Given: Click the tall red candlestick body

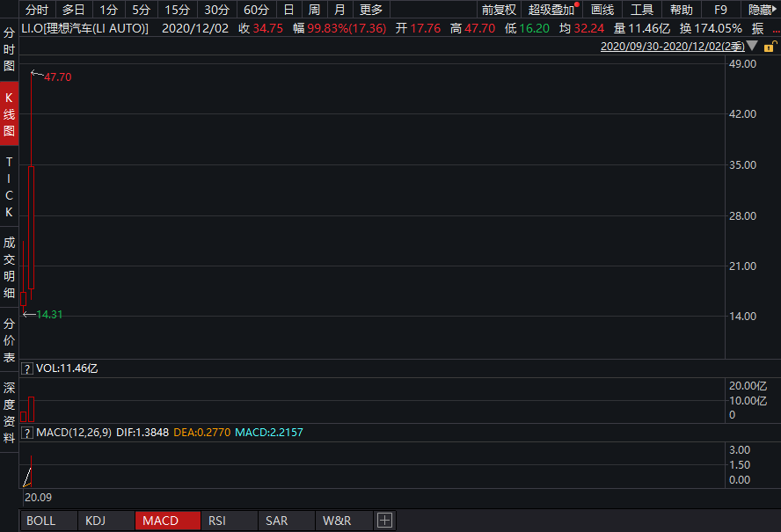Looking at the screenshot, I should 32,228.
